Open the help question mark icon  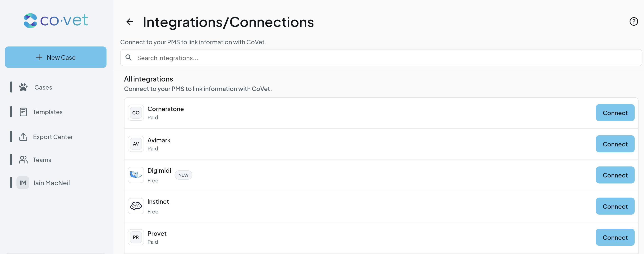(634, 22)
